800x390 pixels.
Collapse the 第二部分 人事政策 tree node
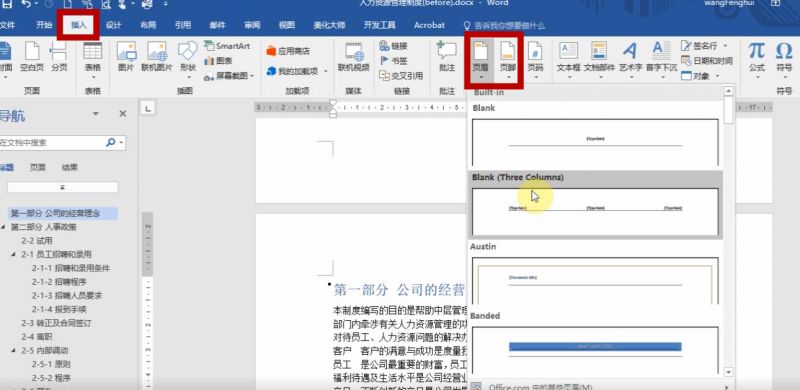(x=4, y=227)
